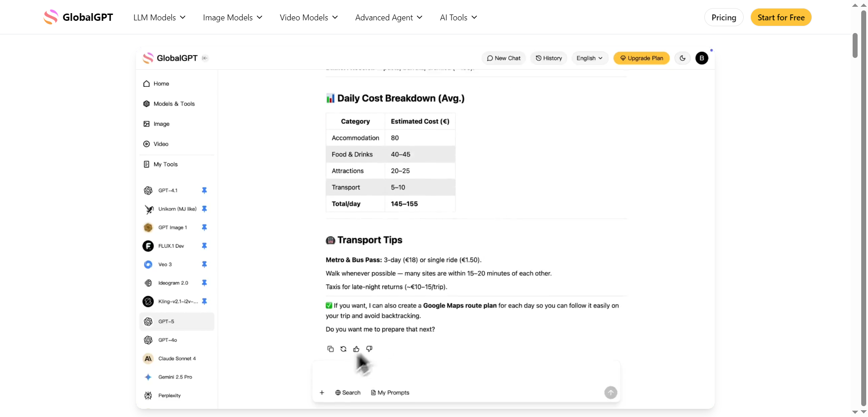Image resolution: width=868 pixels, height=417 pixels.
Task: Give thumbs down to the response
Action: pos(369,348)
